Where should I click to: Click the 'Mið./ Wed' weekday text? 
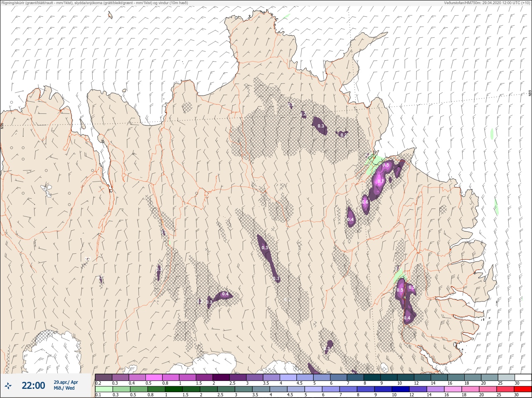tap(64, 388)
